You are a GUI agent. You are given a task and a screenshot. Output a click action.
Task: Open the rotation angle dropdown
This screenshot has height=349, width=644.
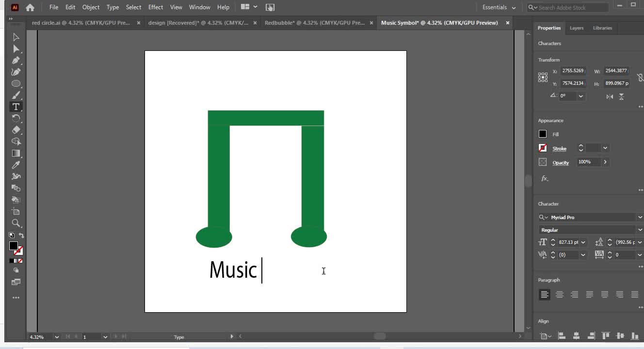[580, 96]
